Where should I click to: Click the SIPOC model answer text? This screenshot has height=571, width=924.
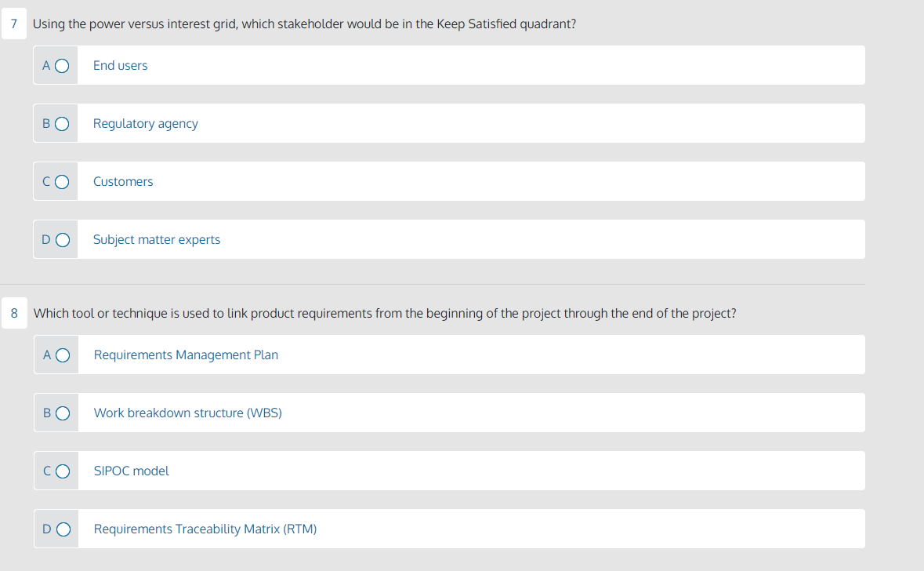pyautogui.click(x=131, y=471)
